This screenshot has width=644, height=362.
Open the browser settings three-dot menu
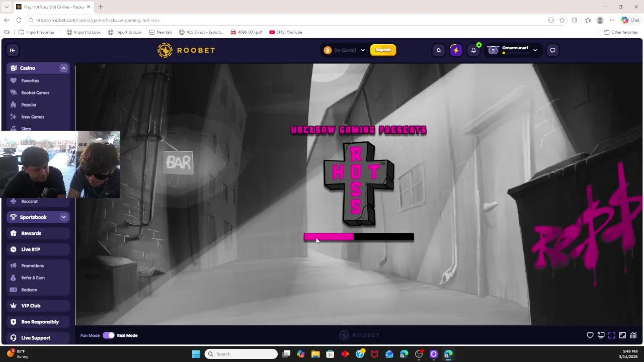612,20
